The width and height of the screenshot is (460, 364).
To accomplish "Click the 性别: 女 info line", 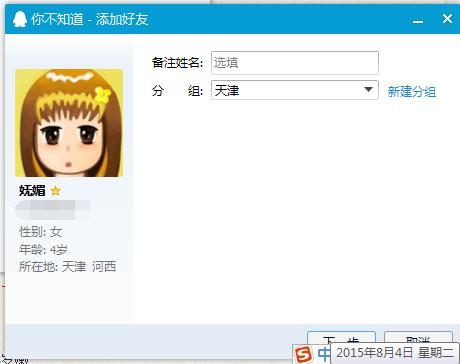I will click(x=41, y=232).
